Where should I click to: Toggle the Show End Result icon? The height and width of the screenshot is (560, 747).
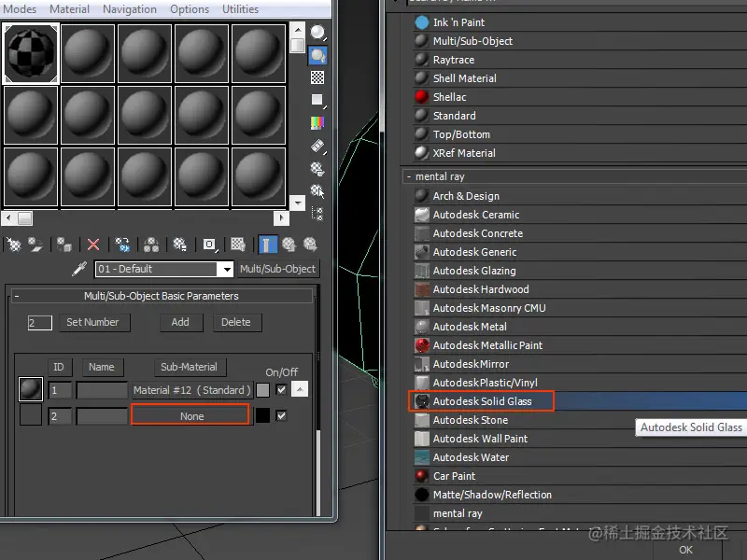pyautogui.click(x=267, y=245)
